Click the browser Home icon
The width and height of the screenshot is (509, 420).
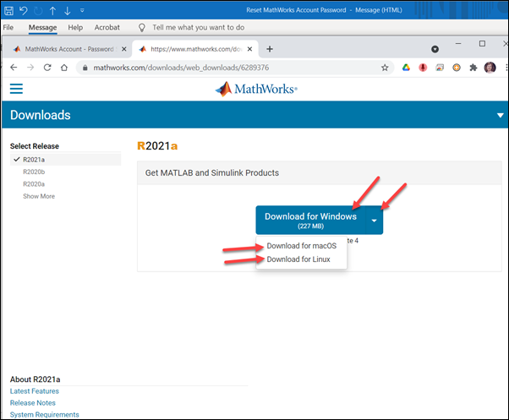click(64, 68)
